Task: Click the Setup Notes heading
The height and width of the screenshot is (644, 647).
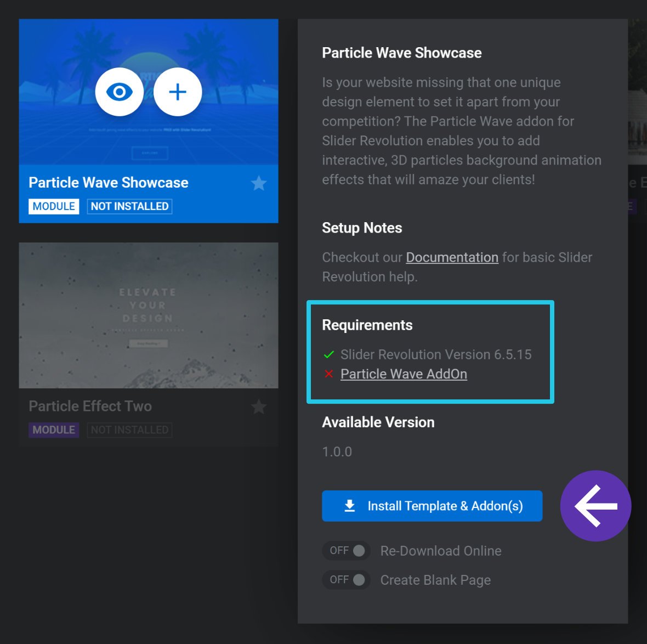Action: pyautogui.click(x=362, y=228)
